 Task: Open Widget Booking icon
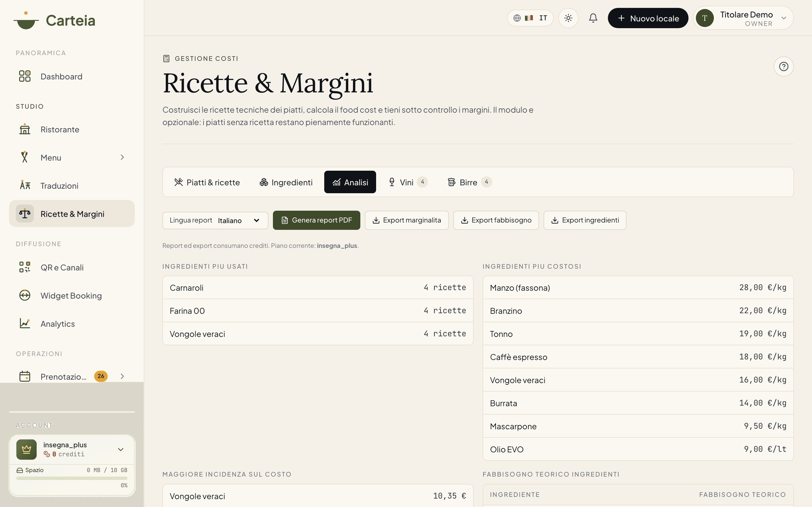(25, 295)
